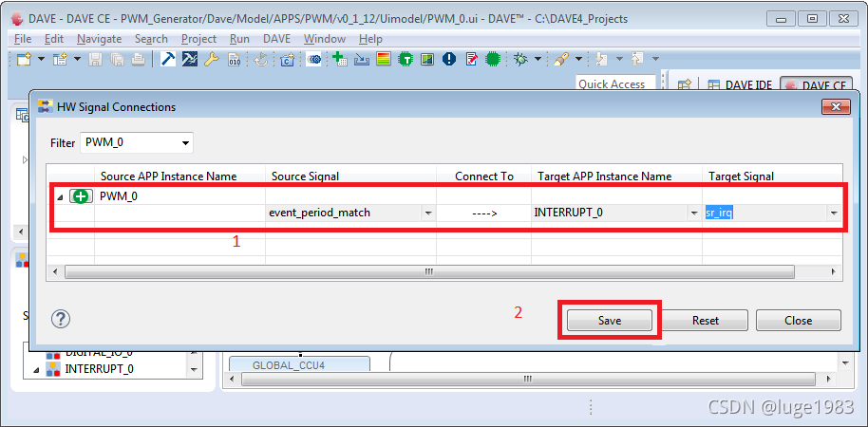
Task: Open the Project menu
Action: tap(198, 39)
